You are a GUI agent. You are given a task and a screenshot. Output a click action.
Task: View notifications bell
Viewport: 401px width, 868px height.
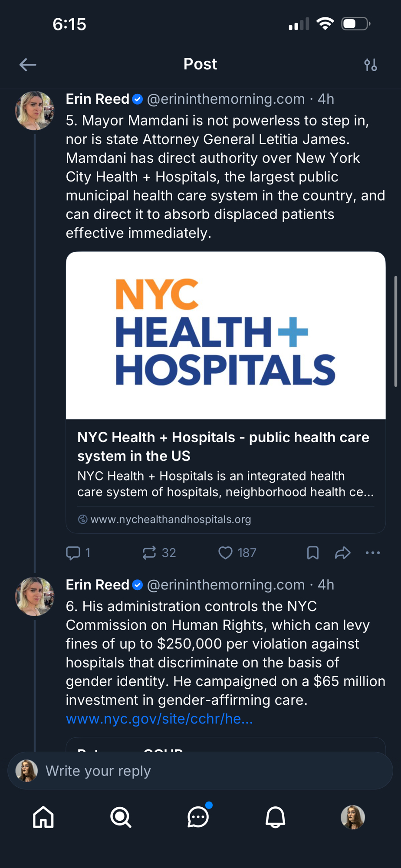(275, 817)
